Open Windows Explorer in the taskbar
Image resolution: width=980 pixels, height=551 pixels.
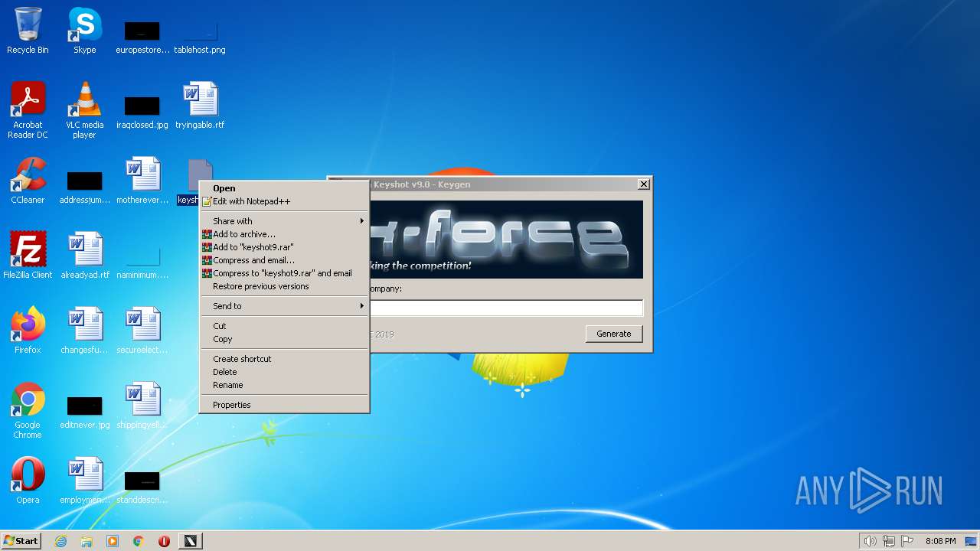87,541
